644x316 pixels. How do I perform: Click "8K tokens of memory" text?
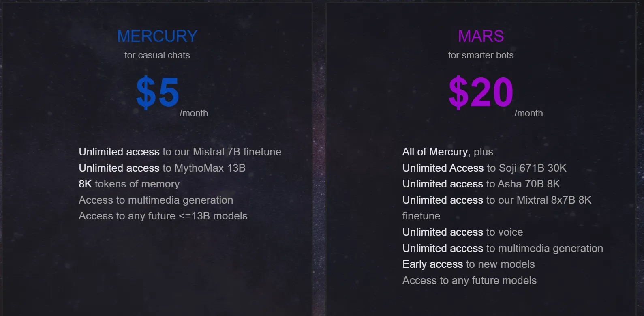(129, 184)
